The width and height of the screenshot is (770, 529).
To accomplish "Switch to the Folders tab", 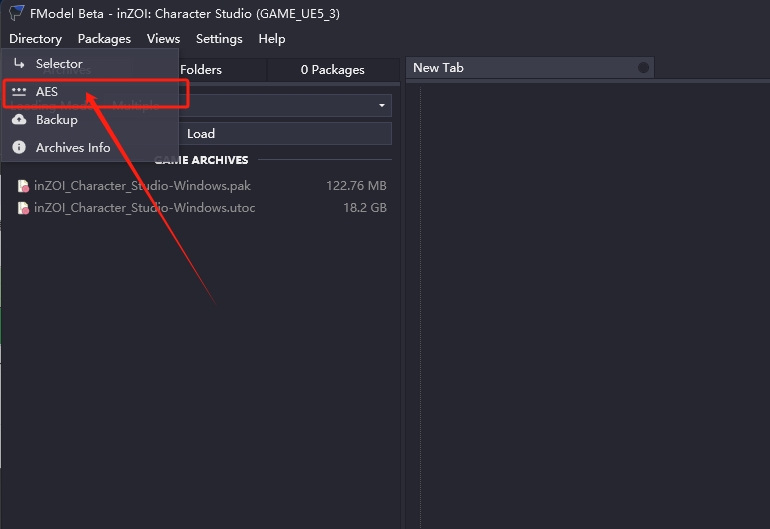I will point(201,70).
